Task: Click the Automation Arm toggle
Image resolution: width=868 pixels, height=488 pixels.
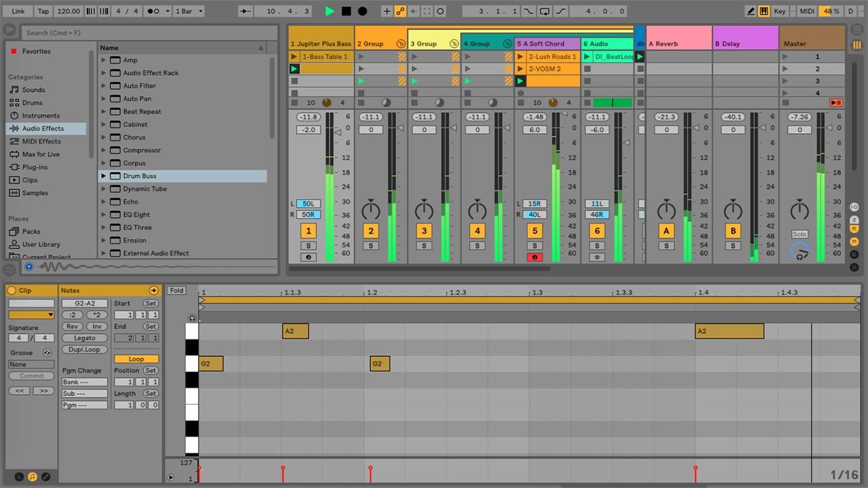Action: 401,11
